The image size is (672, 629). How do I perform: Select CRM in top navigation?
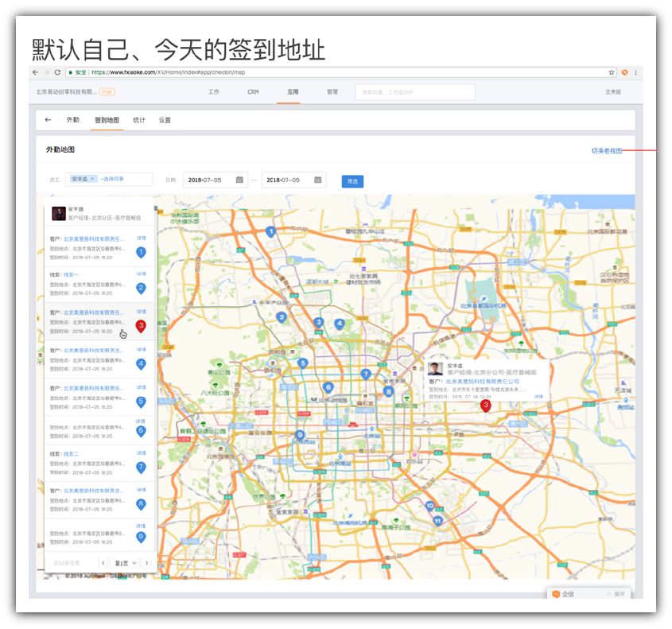pyautogui.click(x=253, y=92)
